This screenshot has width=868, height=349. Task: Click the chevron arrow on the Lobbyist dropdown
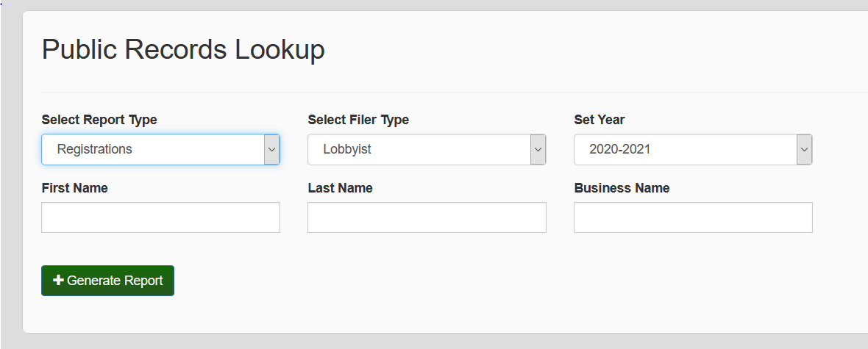[x=538, y=149]
